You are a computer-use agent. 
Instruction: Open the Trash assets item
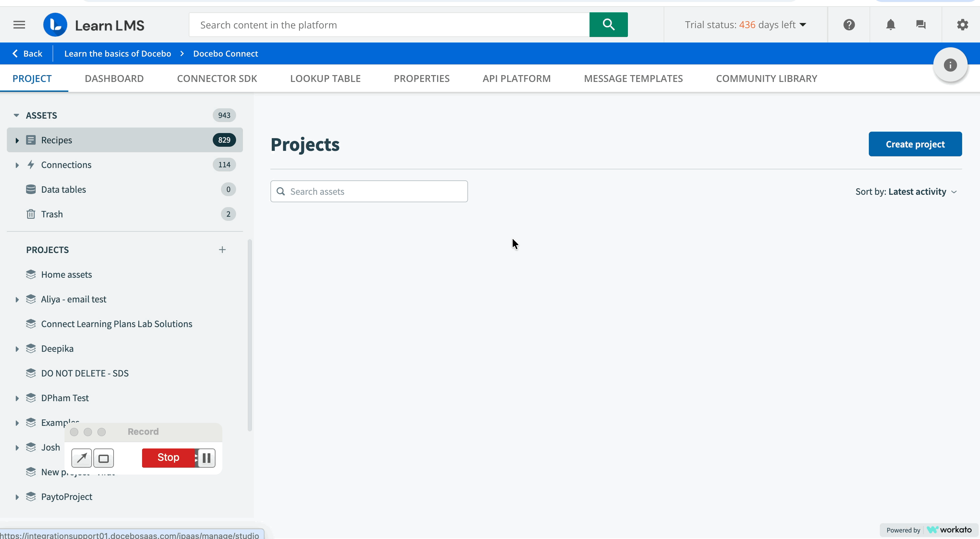tap(52, 214)
